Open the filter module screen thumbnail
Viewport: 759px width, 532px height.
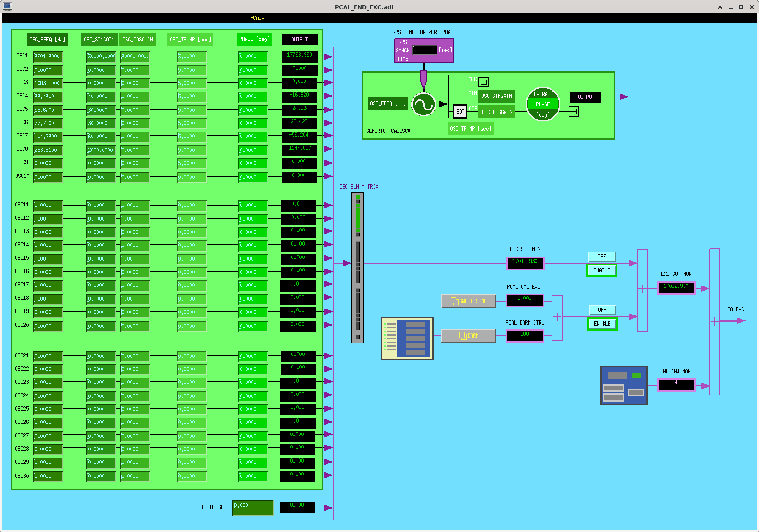click(x=407, y=338)
